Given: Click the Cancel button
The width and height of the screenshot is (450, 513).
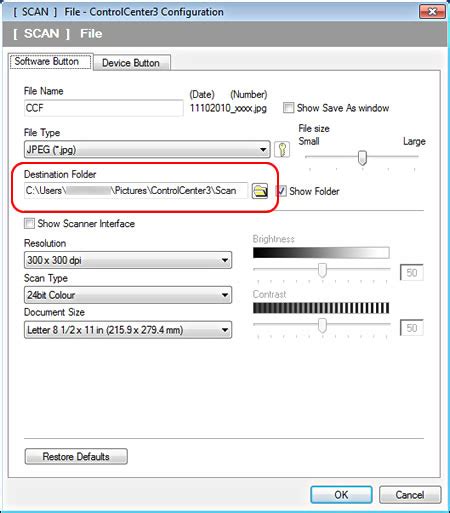Looking at the screenshot, I should [410, 495].
